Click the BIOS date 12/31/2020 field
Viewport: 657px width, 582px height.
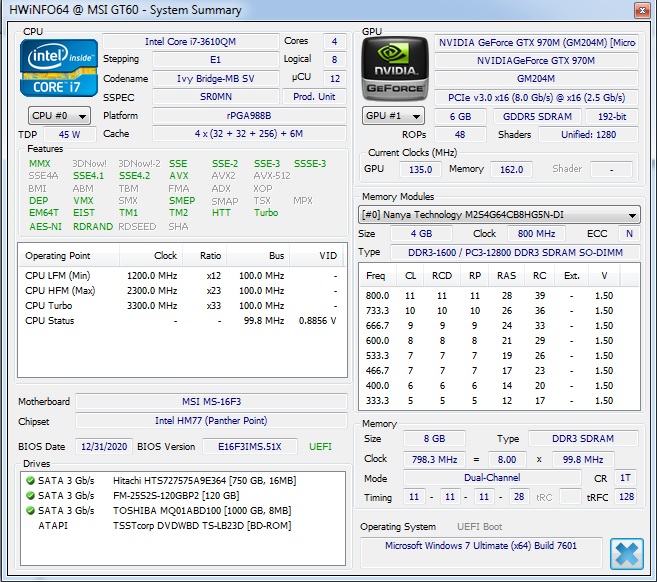coord(104,447)
